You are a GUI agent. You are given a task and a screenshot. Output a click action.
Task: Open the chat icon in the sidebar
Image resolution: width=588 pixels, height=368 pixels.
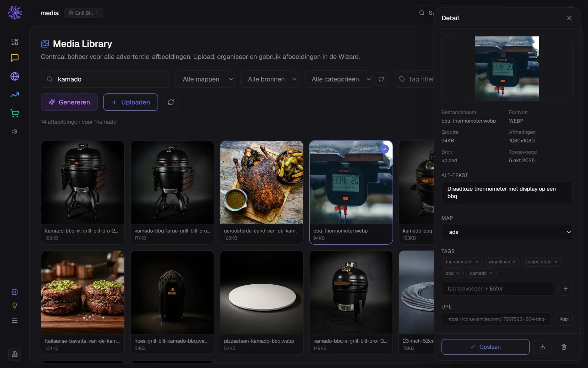(15, 58)
